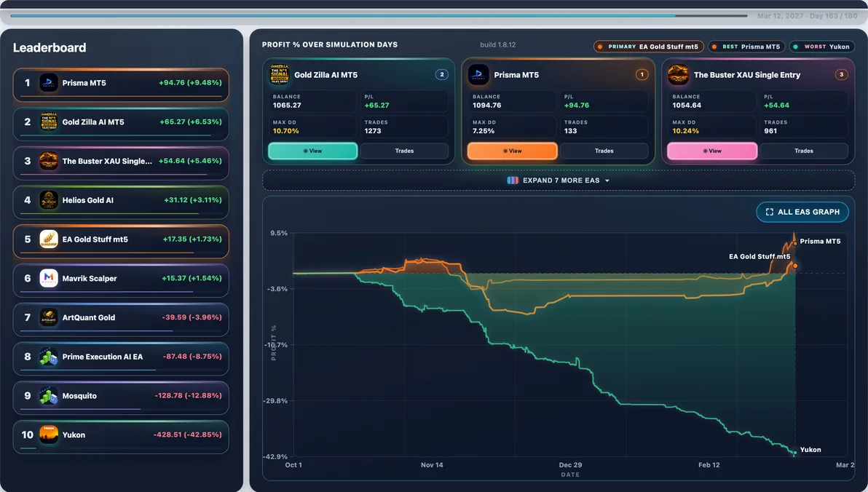
Task: Click the Yukon leaderboard icon
Action: (49, 435)
